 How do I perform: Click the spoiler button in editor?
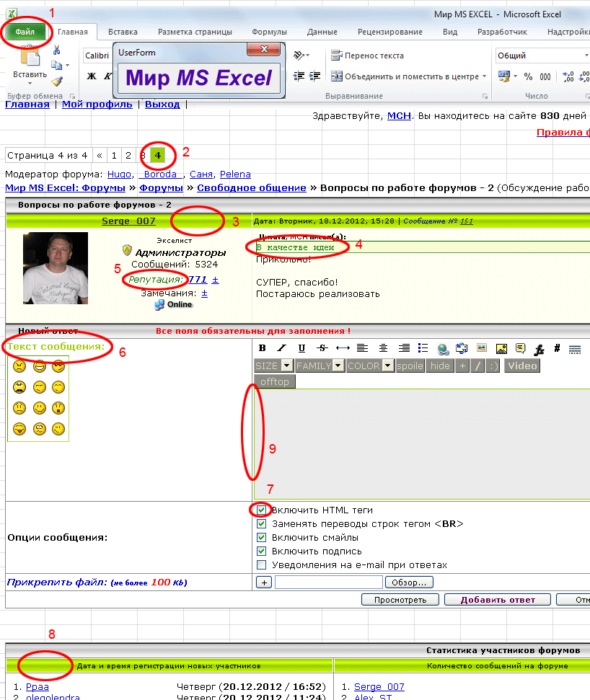410,365
